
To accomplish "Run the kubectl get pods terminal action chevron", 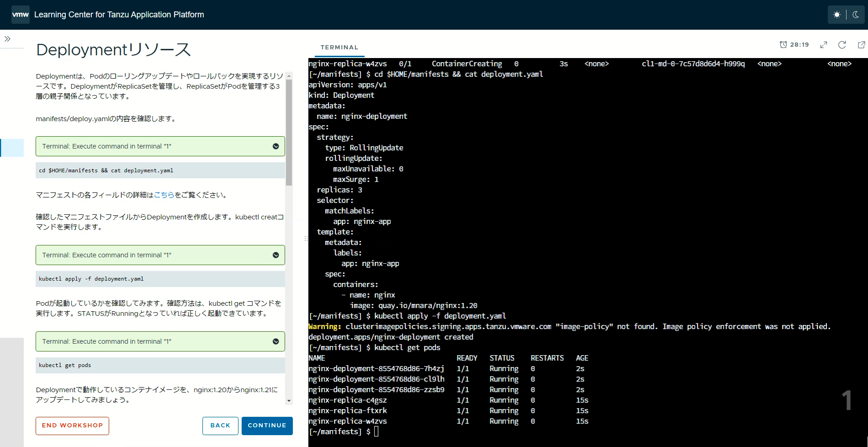I will [x=276, y=341].
